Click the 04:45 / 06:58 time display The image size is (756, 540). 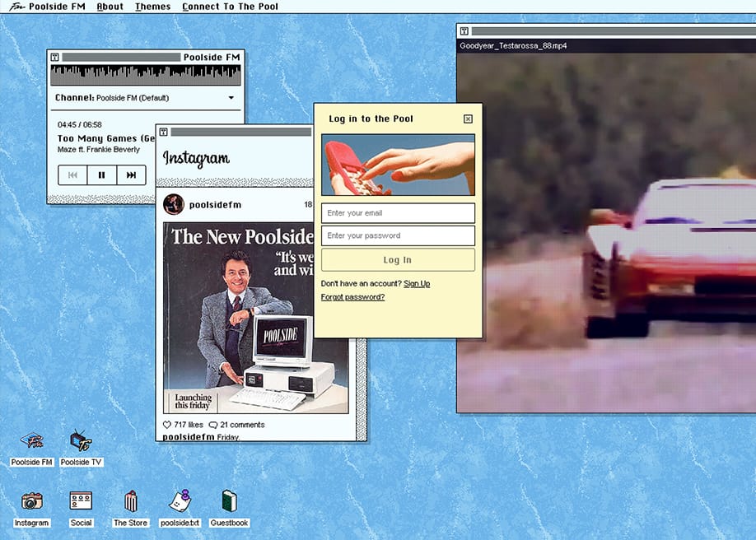(80, 124)
